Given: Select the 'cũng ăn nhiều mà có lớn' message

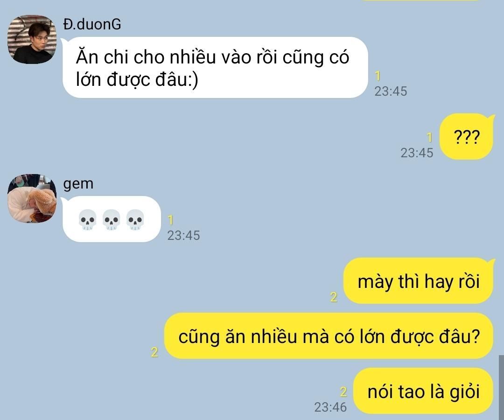Looking at the screenshot, I should coord(329,336).
